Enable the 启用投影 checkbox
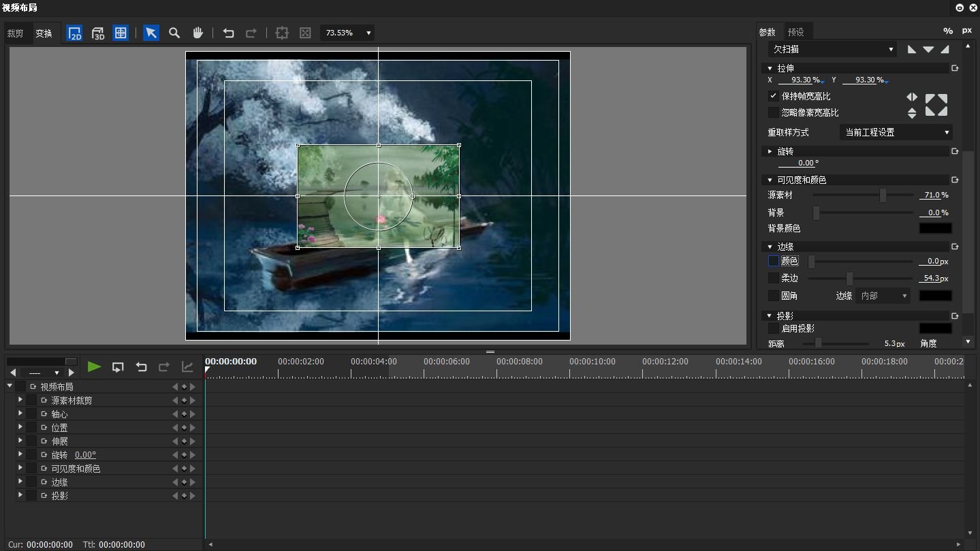 (x=774, y=328)
